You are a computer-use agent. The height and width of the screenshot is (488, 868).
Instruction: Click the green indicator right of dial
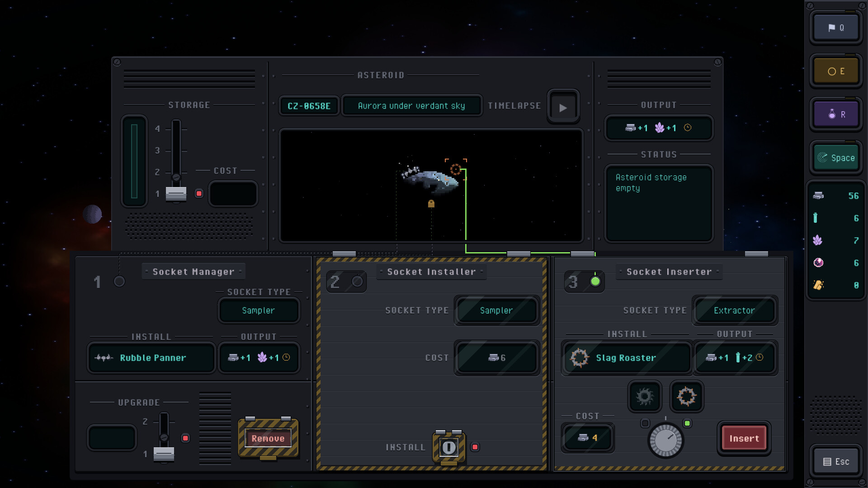coord(687,423)
